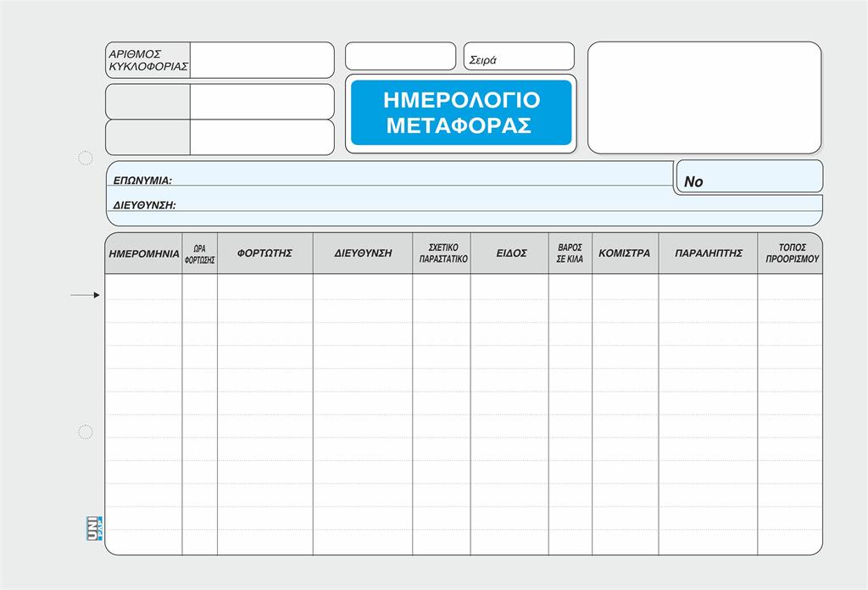
Task: Choose the ΦΟΡΤΩΤΗΣ column header
Action: (x=265, y=253)
